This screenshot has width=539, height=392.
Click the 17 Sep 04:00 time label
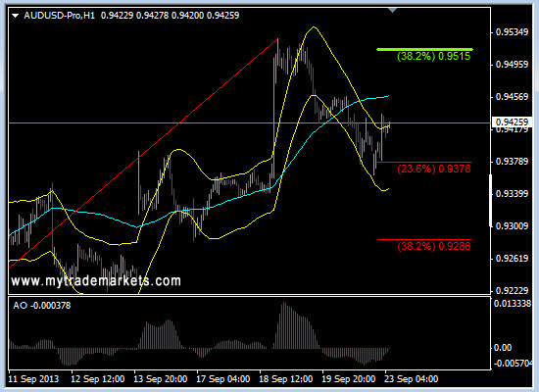click(x=223, y=379)
